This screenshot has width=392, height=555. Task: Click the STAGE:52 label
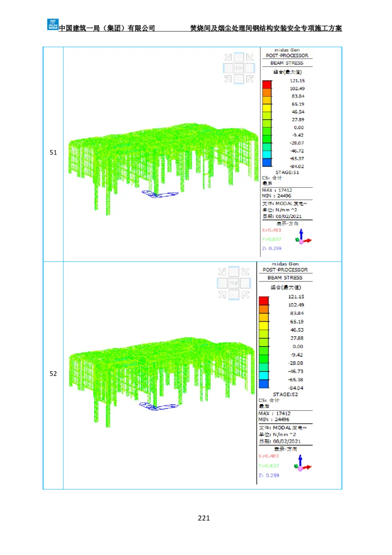tap(285, 394)
